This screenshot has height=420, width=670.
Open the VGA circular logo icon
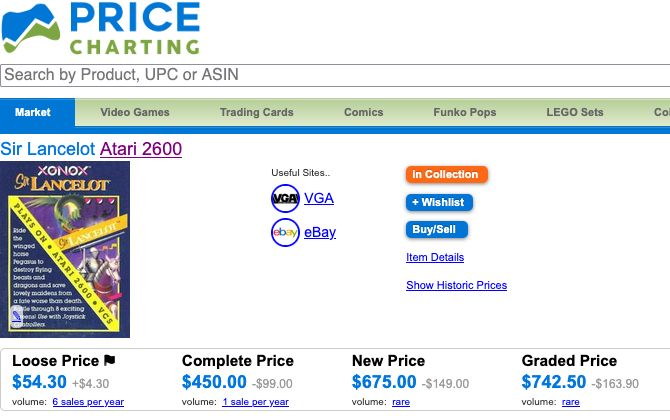[285, 198]
